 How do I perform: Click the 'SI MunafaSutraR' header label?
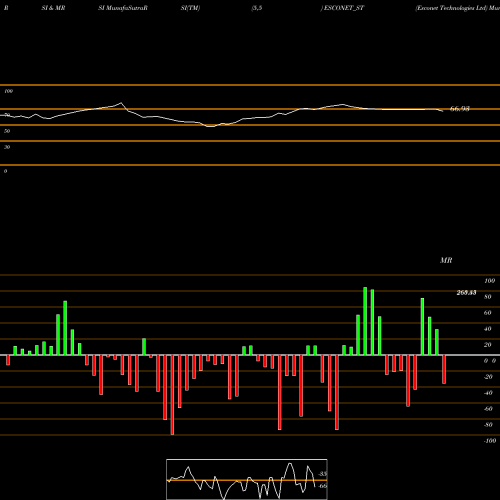[123, 8]
